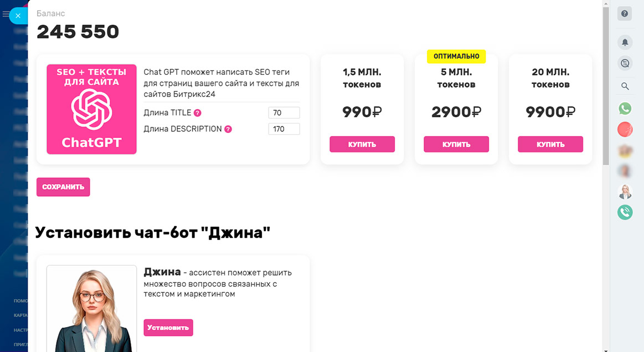Click the Джина assistant portrait image
Image resolution: width=644 pixels, height=352 pixels.
coord(91,309)
